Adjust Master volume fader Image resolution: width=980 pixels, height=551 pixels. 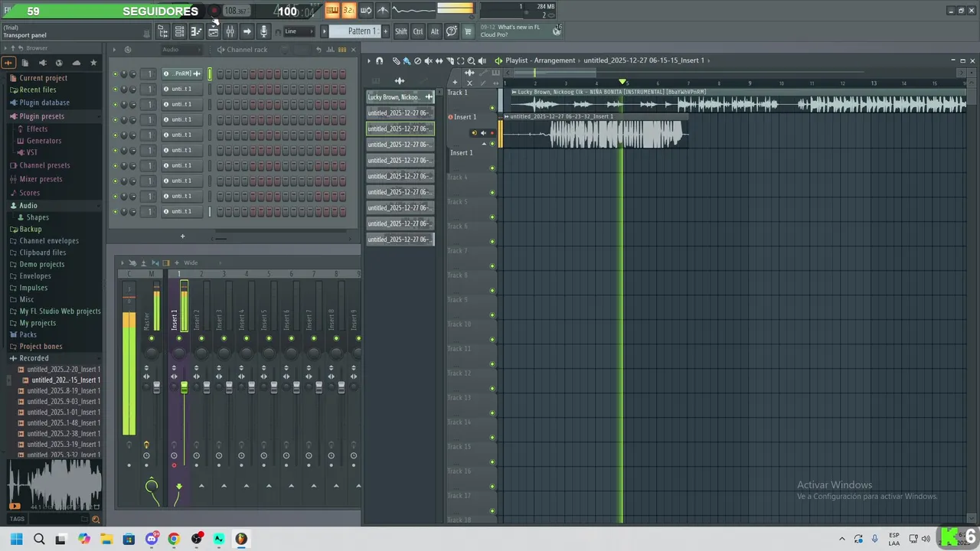[156, 388]
